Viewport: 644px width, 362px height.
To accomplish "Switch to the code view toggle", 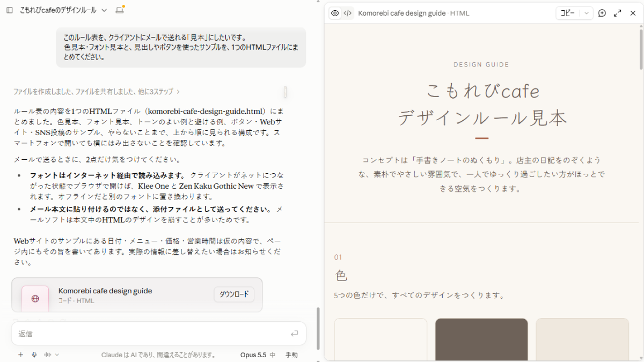I will pos(348,13).
